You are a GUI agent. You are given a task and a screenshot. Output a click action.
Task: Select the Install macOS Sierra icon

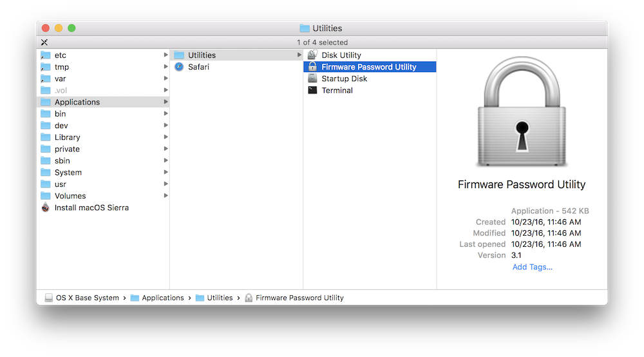(46, 207)
